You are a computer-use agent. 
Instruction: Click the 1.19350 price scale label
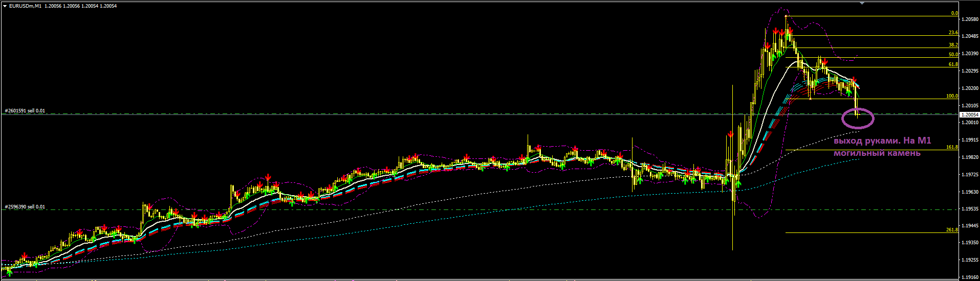(970, 243)
